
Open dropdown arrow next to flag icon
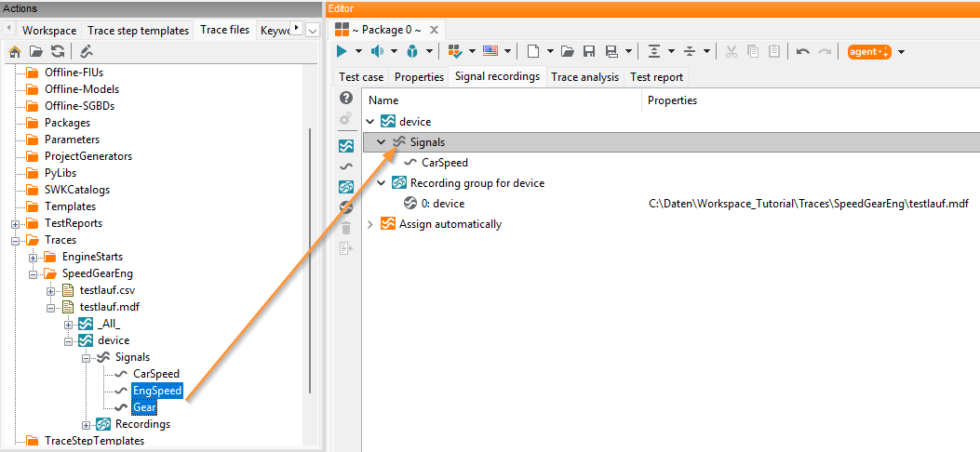[x=507, y=52]
